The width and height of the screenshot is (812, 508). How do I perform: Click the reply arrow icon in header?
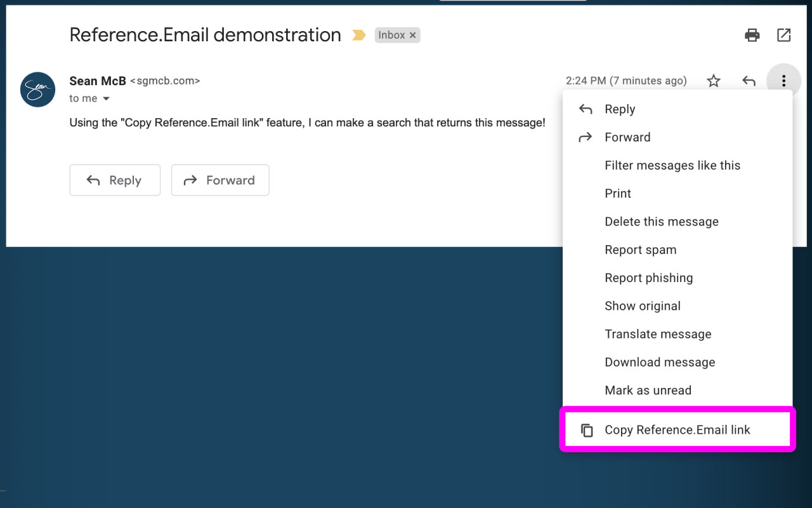(x=749, y=81)
